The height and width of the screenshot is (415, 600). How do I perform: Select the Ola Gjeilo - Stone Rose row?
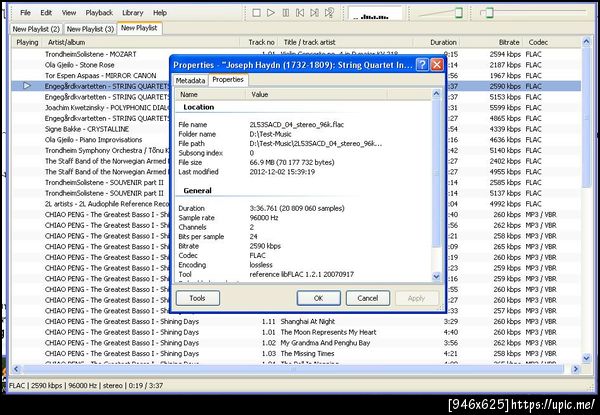(295, 65)
